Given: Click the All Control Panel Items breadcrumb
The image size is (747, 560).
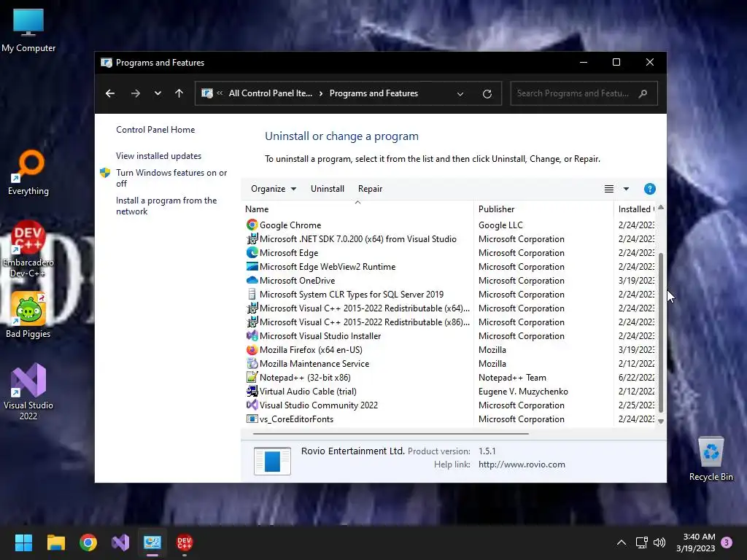Looking at the screenshot, I should pos(270,93).
